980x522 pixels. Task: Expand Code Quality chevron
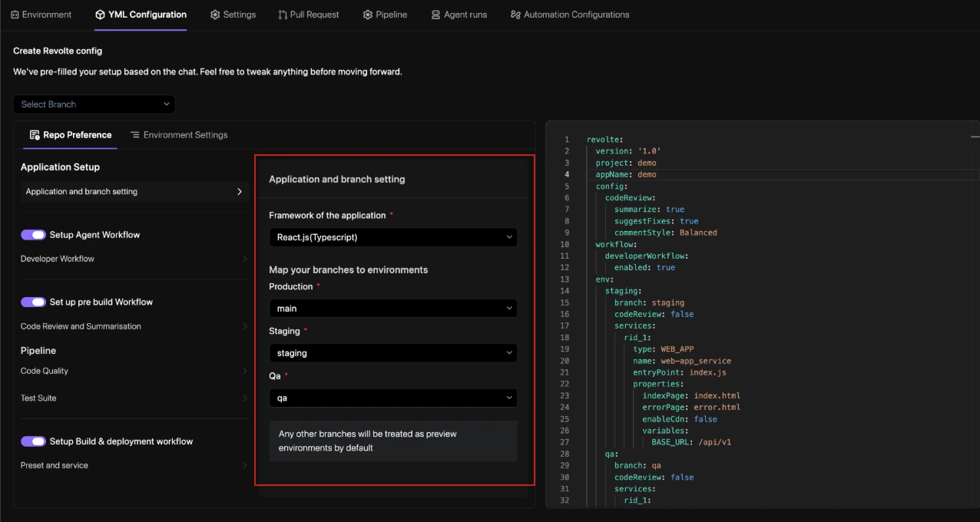[x=244, y=371]
